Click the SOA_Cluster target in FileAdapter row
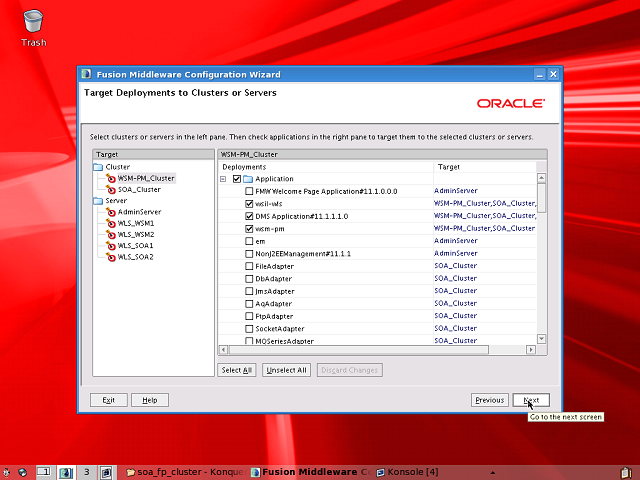Screen dimensions: 640x480 [x=456, y=266]
